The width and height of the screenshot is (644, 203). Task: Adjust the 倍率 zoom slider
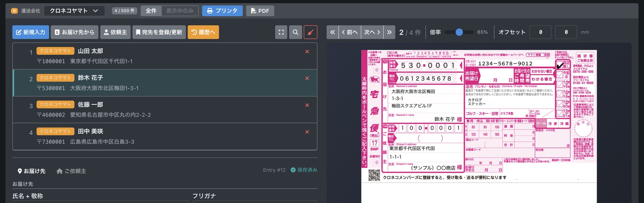459,32
